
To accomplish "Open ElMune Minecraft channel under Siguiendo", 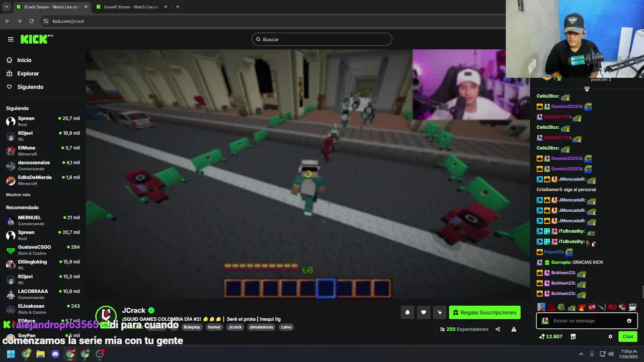I will coord(43,151).
